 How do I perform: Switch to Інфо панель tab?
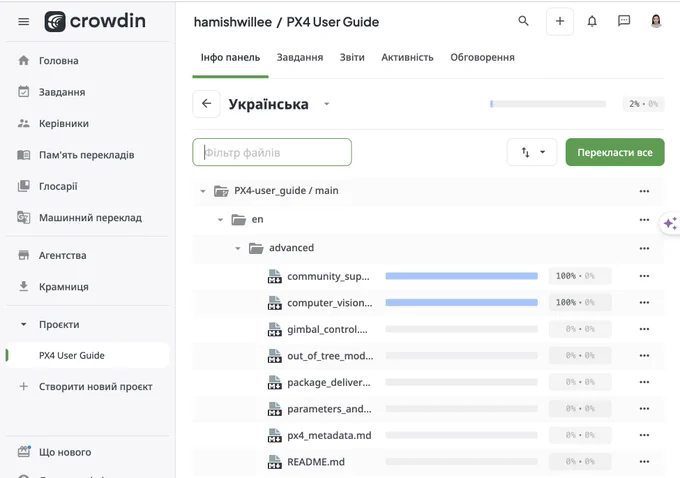tap(230, 57)
